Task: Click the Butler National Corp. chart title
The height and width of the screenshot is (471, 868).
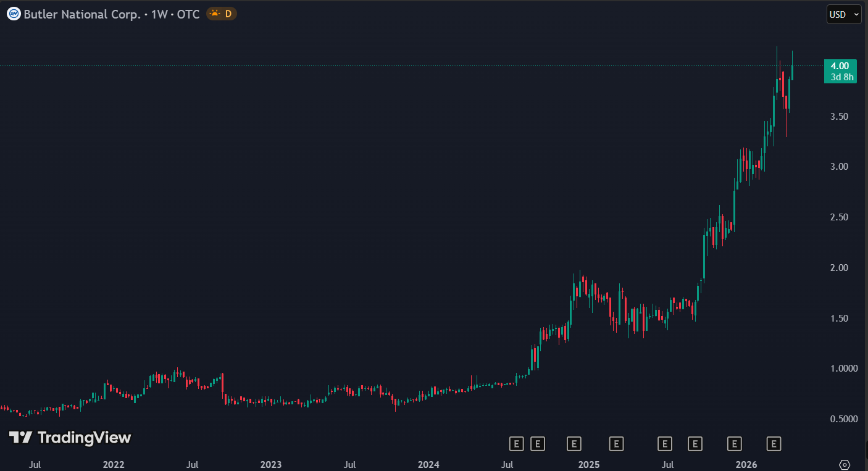Action: [82, 14]
